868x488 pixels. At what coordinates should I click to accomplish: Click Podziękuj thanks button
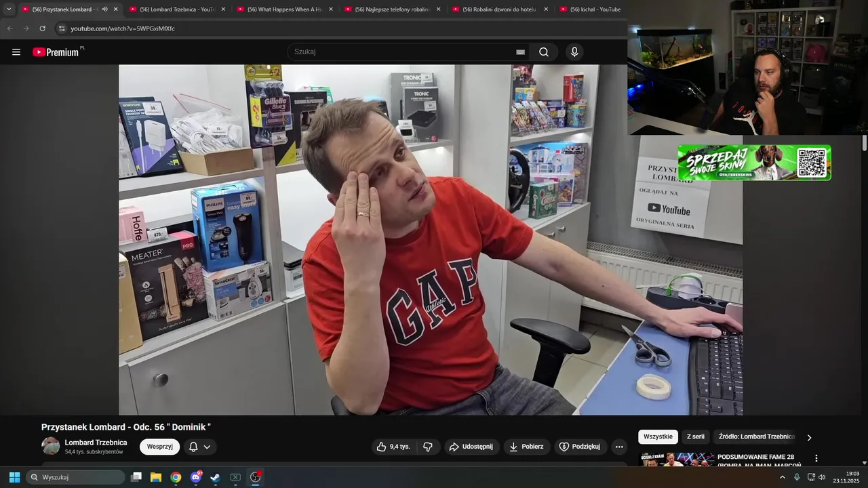point(580,447)
